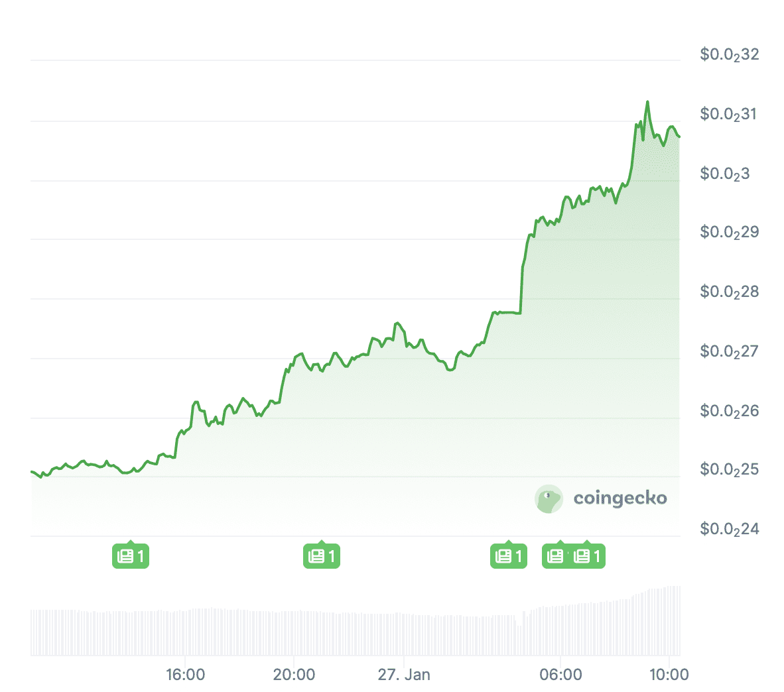Image resolution: width=784 pixels, height=692 pixels.
Task: Click the $0.0₂32 price axis label
Action: pos(729,54)
